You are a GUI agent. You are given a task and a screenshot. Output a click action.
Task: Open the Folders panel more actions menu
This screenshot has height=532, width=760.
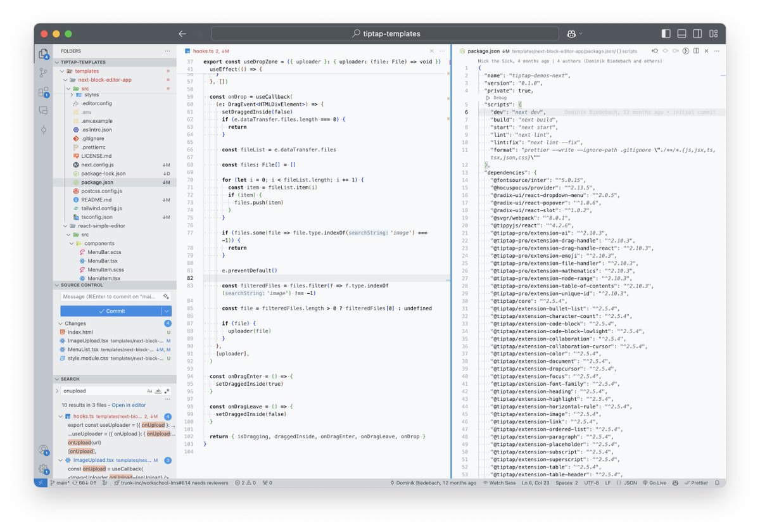point(167,51)
